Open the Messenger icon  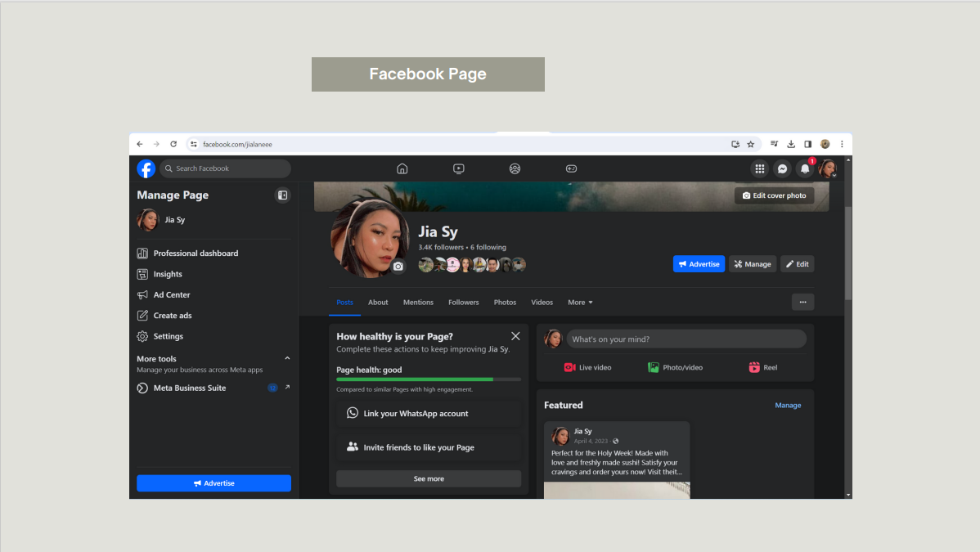click(x=782, y=168)
